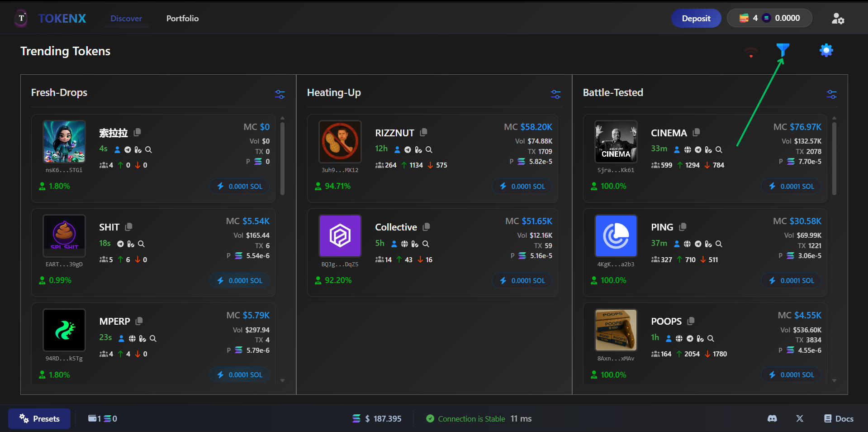Image resolution: width=868 pixels, height=432 pixels.
Task: Click the Deposit button
Action: [x=696, y=18]
